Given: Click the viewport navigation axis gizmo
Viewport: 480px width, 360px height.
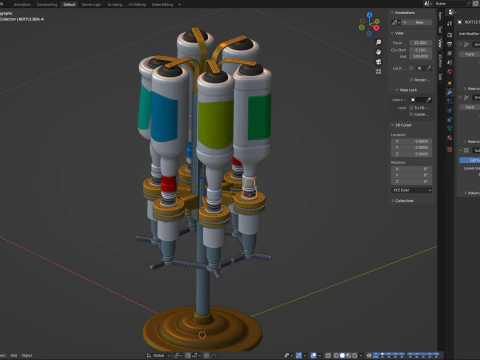Looking at the screenshot, I should 369,24.
